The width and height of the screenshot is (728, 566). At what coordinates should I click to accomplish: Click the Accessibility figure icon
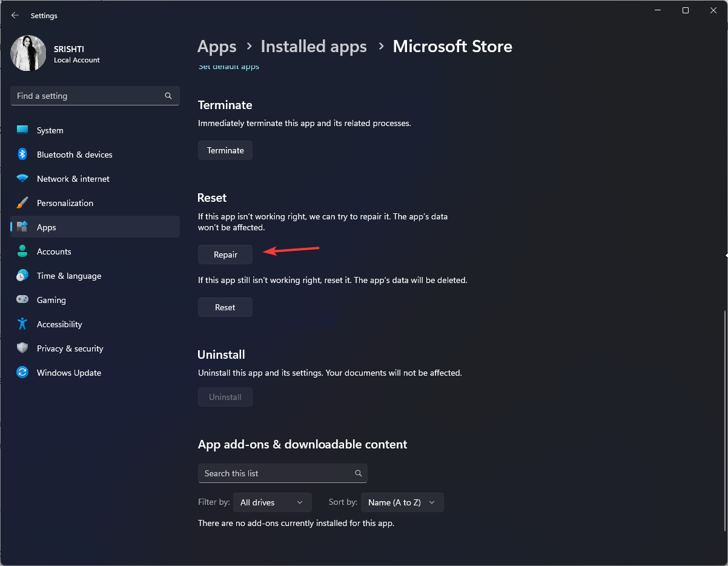22,324
